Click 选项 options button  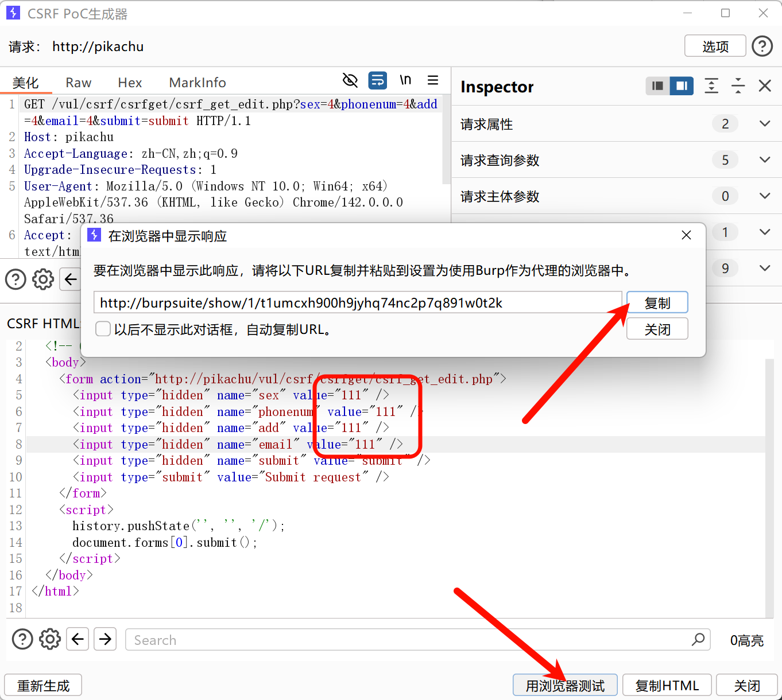(x=715, y=46)
